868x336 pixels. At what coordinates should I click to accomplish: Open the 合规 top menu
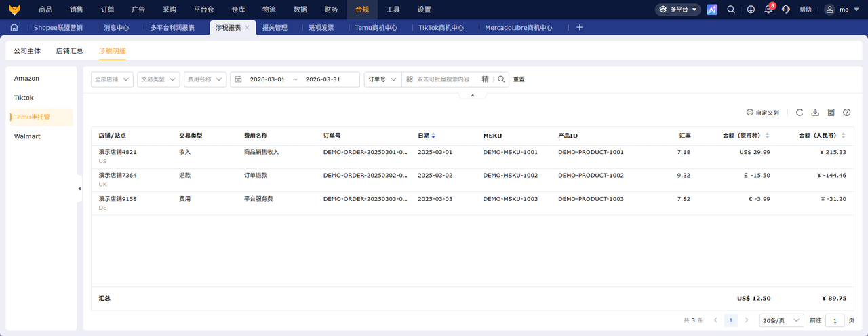tap(363, 10)
